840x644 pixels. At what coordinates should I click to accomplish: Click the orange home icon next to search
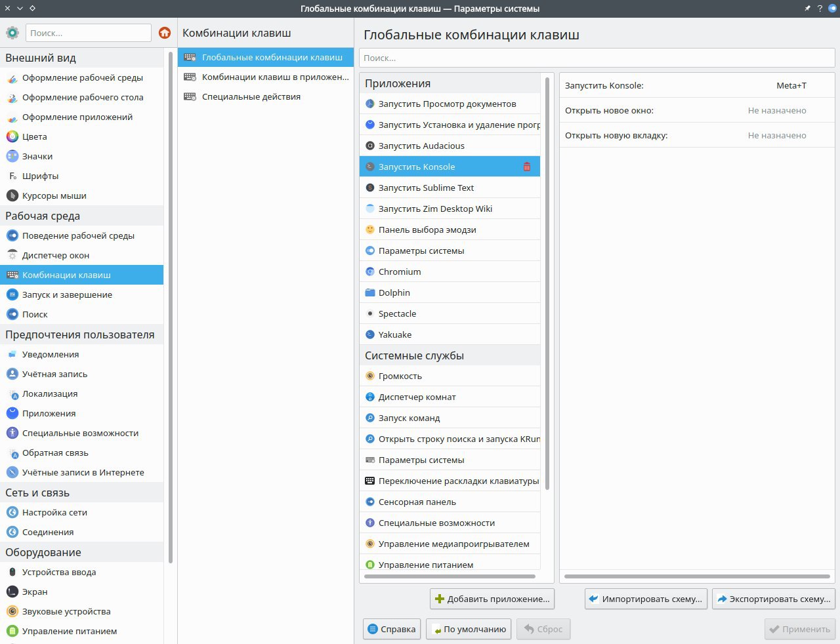165,33
